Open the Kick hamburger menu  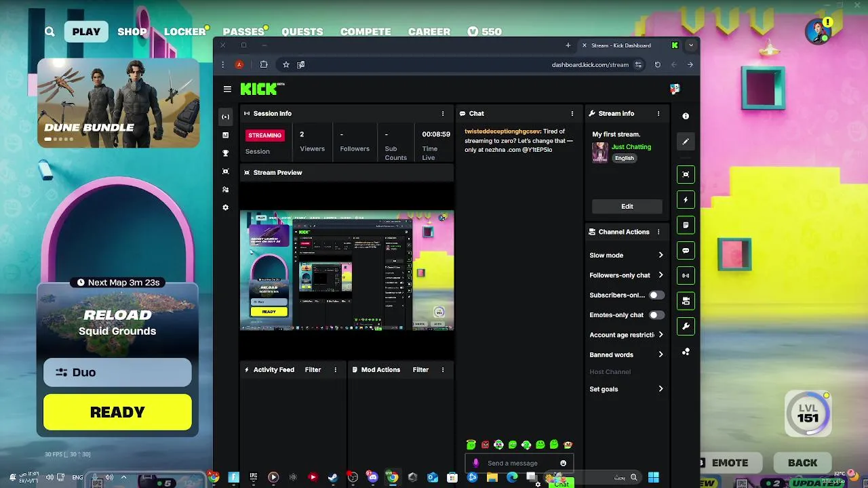227,89
